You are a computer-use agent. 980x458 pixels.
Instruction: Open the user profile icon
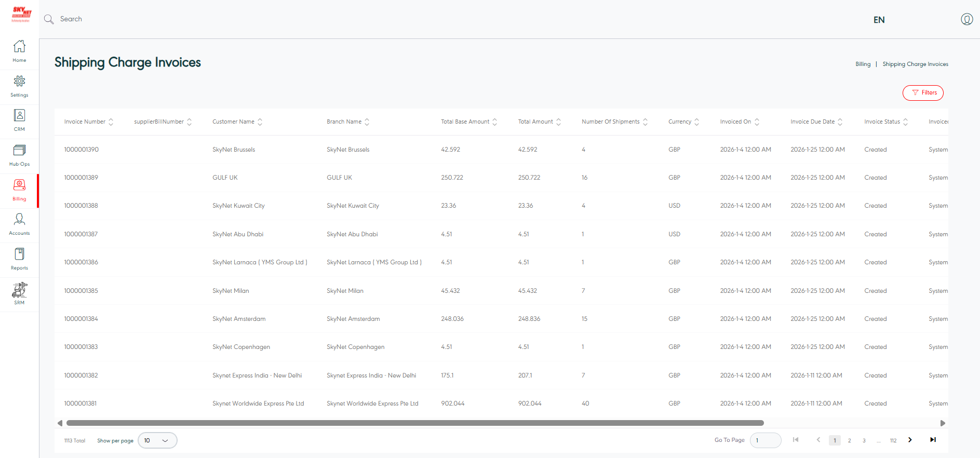pyautogui.click(x=966, y=19)
